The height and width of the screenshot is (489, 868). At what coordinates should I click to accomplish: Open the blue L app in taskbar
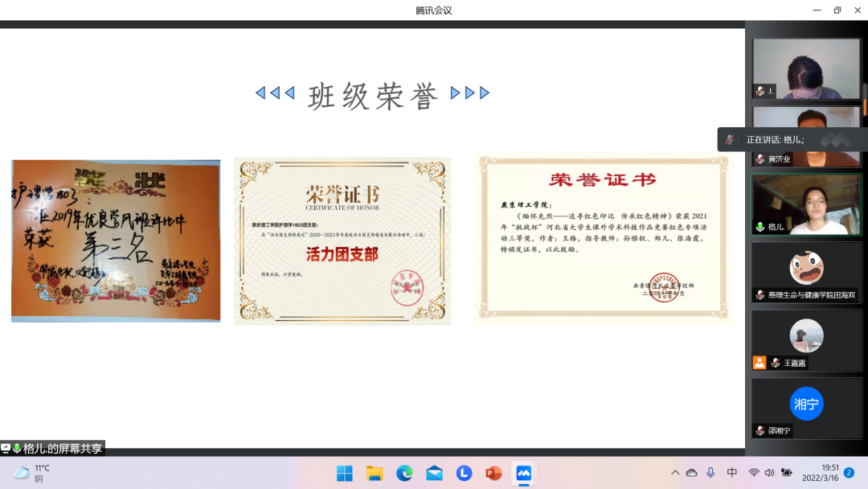(464, 473)
